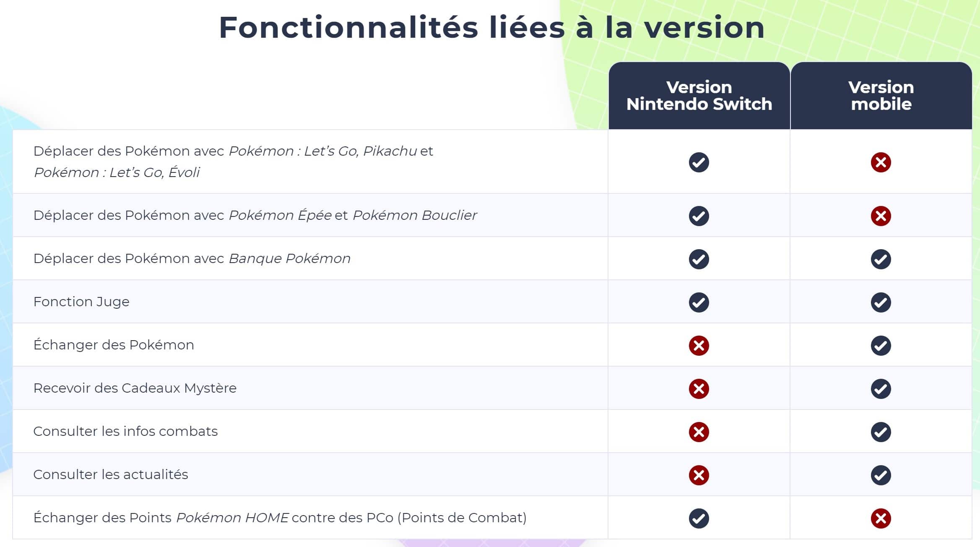The height and width of the screenshot is (547, 980).
Task: Click Switch checkmark for Épée et Bouclier row
Action: (699, 216)
